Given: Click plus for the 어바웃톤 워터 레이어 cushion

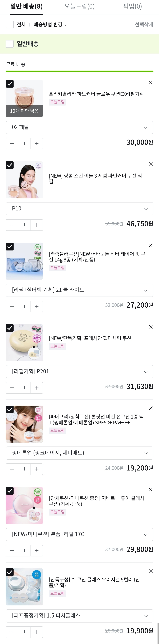Looking at the screenshot, I should pyautogui.click(x=37, y=306).
